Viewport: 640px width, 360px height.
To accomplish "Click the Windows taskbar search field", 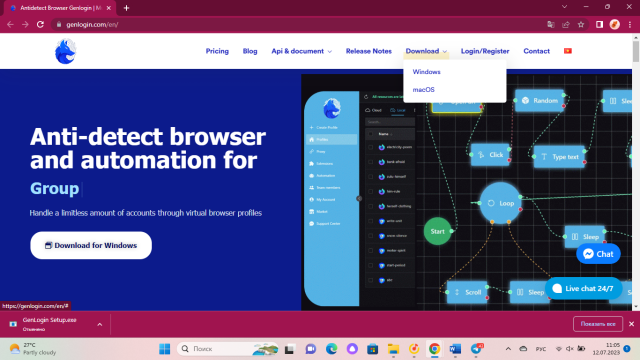I will pos(228,349).
